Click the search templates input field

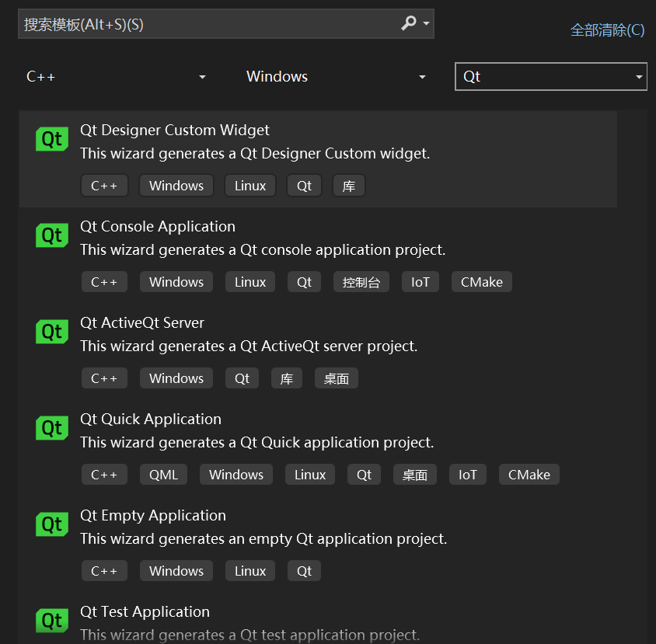click(194, 23)
